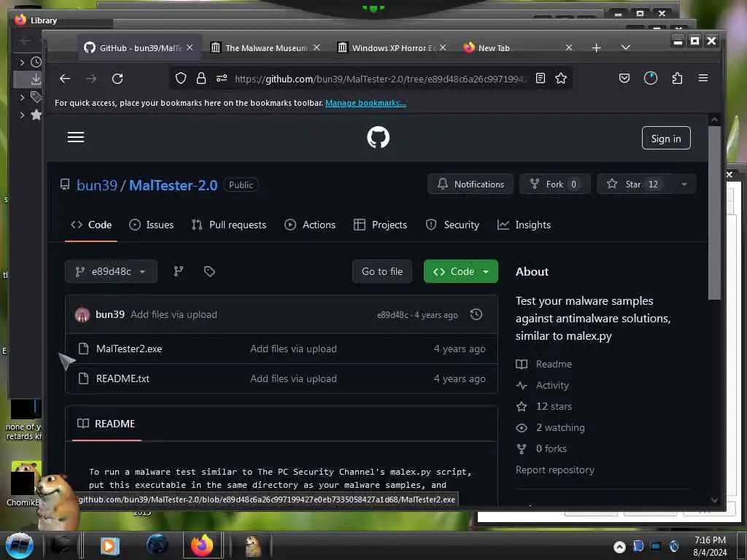Launch media player icon on taskbar
This screenshot has height=560, width=747.
point(109,545)
